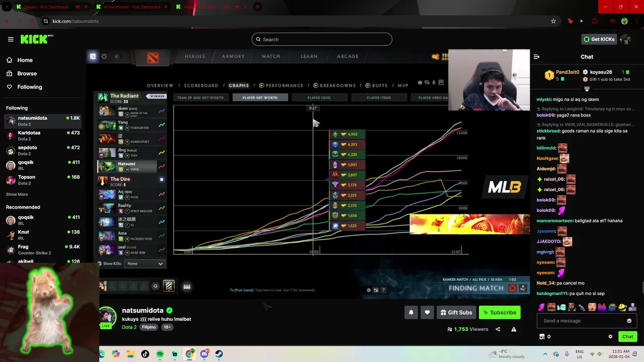Image resolution: width=644 pixels, height=362 pixels.
Task: Reload the page
Action: pos(32,21)
